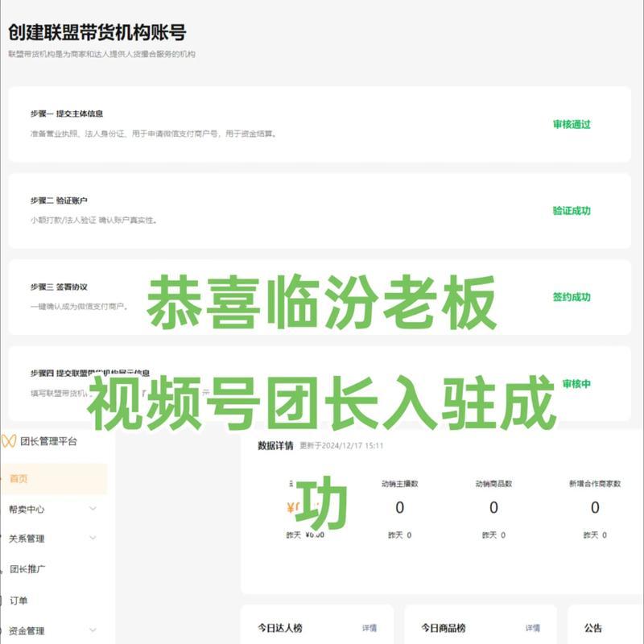The height and width of the screenshot is (644, 644).
Task: Select 首页 in the sidebar
Action: coord(54,478)
